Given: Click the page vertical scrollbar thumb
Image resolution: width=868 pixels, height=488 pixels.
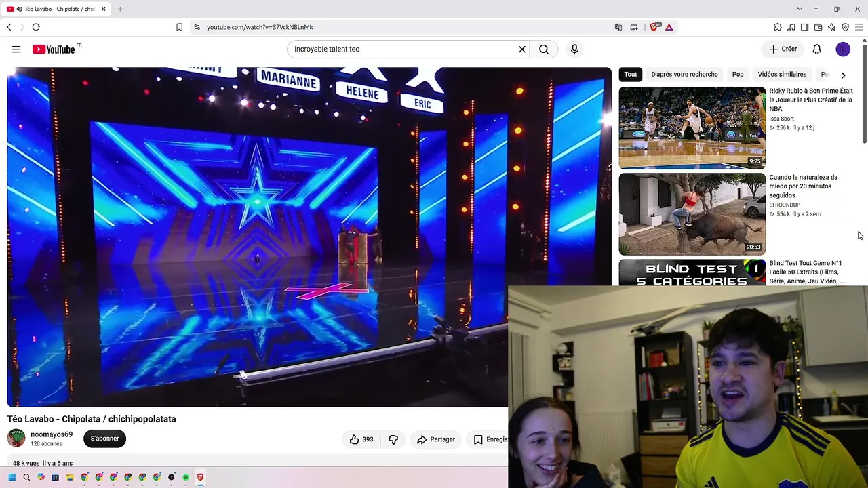Looking at the screenshot, I should [x=864, y=94].
